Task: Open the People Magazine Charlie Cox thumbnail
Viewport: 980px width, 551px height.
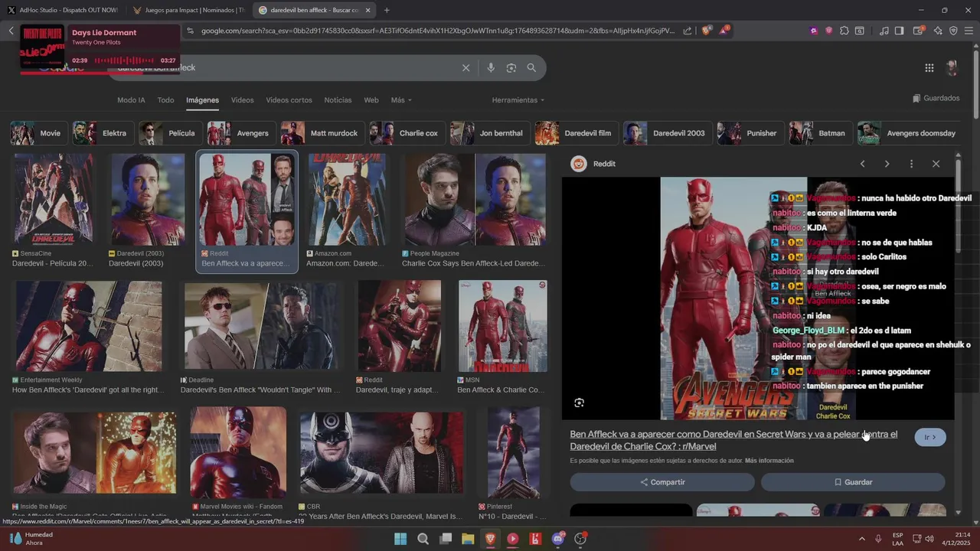Action: 475,199
